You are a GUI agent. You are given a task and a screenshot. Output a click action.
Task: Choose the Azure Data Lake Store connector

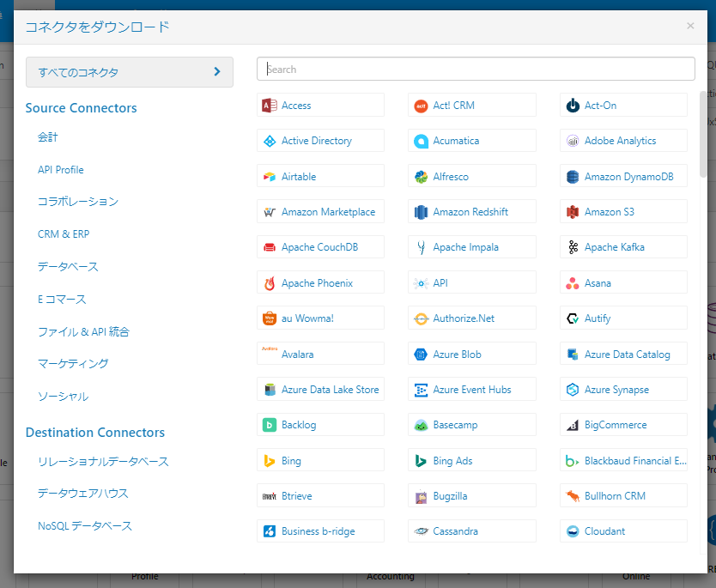coord(320,390)
